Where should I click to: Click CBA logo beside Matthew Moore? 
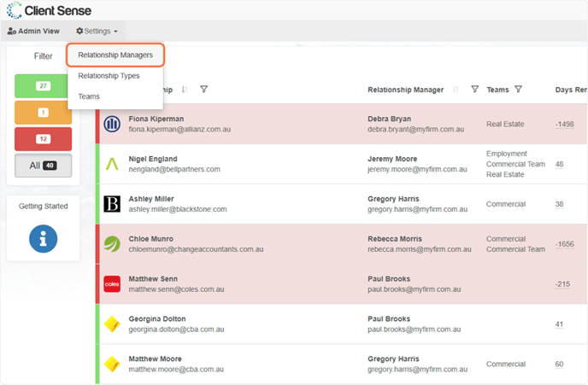pos(112,364)
